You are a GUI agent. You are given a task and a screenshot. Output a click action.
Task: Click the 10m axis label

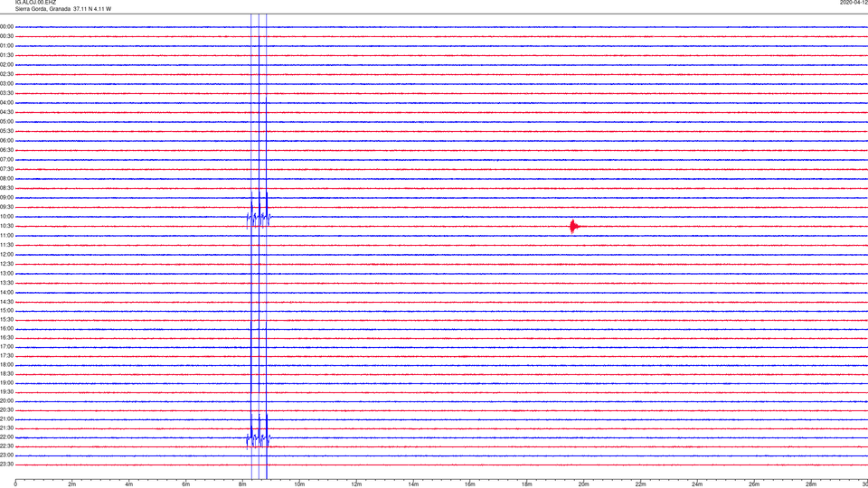click(x=299, y=484)
